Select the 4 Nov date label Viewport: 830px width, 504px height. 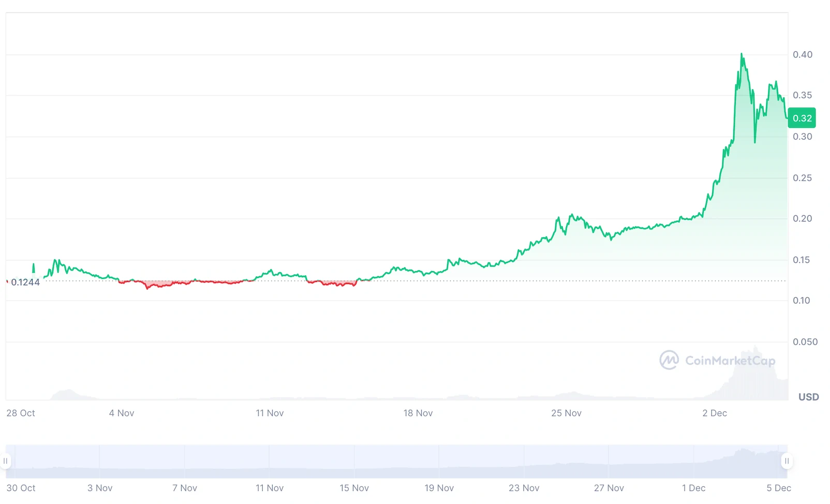click(122, 413)
